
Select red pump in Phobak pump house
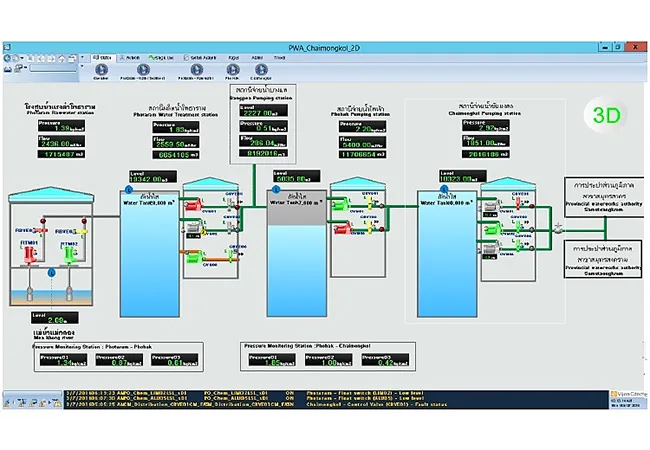pyautogui.click(x=343, y=227)
